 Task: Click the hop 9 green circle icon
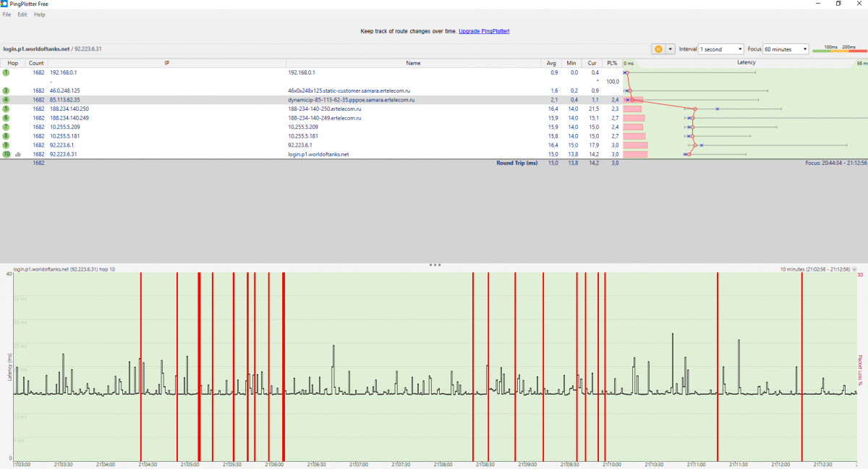(x=6, y=145)
